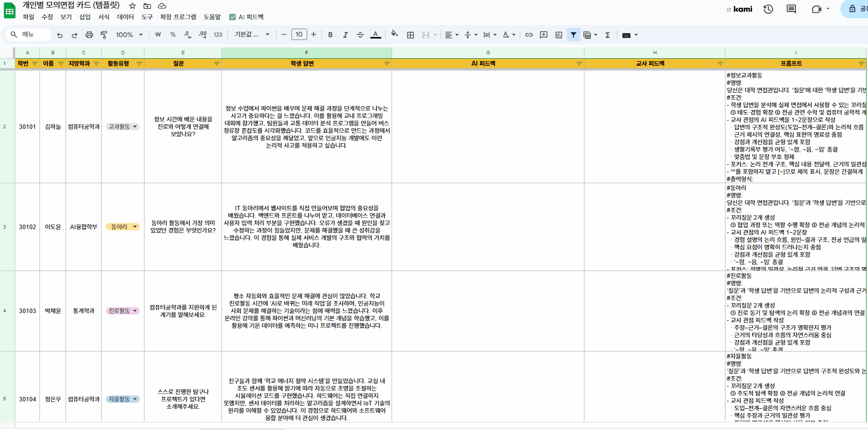The width and height of the screenshot is (868, 430).
Task: Apply italic formatting
Action: [345, 35]
